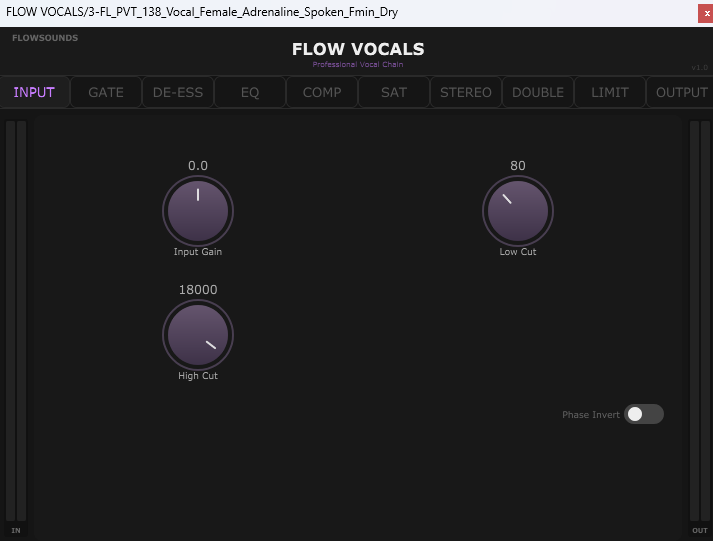
Task: Select the EQ tab
Action: [250, 92]
